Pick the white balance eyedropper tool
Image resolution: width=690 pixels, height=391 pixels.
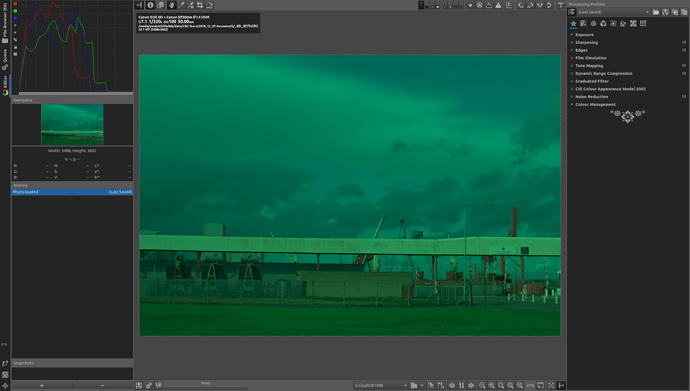tap(181, 5)
